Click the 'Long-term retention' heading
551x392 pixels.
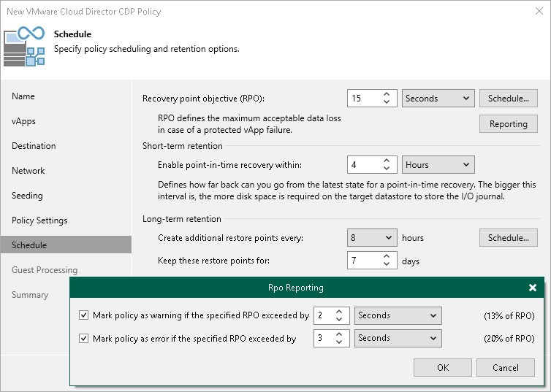(x=182, y=219)
